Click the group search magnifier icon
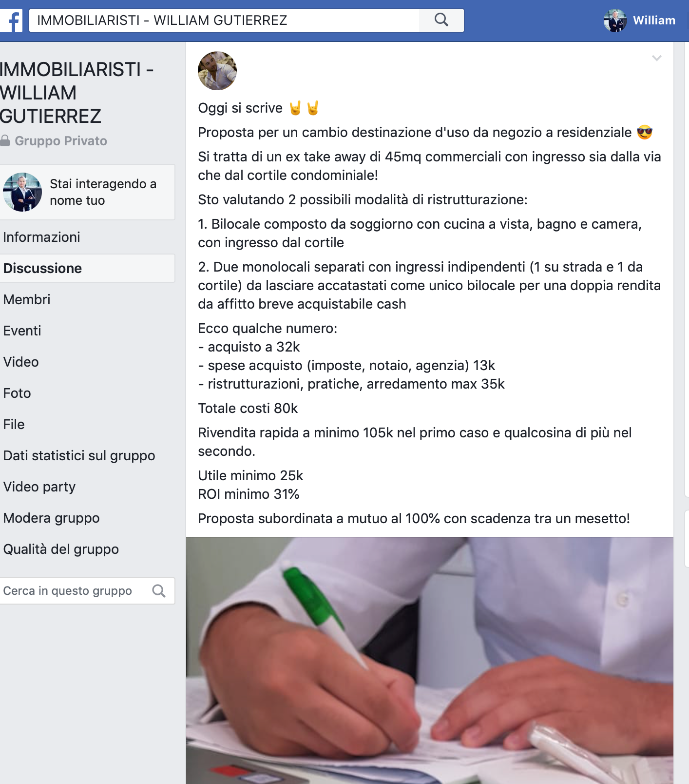Screen dimensions: 689x784 159,591
